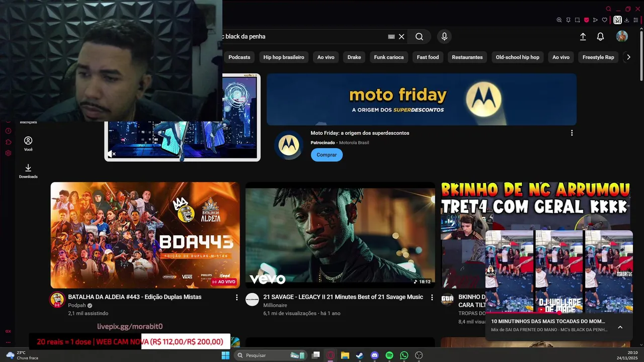Select the Freestyle Rap chip
The image size is (644, 362).
coord(598,57)
